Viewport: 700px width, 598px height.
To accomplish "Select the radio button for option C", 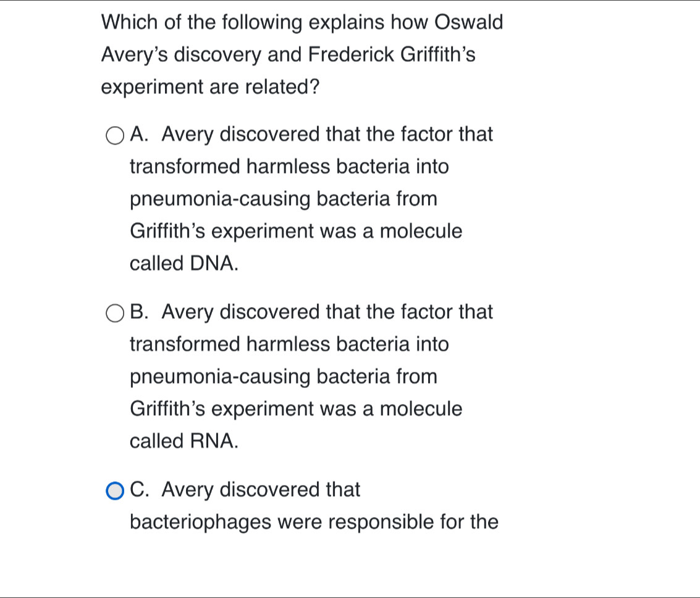I will click(114, 491).
